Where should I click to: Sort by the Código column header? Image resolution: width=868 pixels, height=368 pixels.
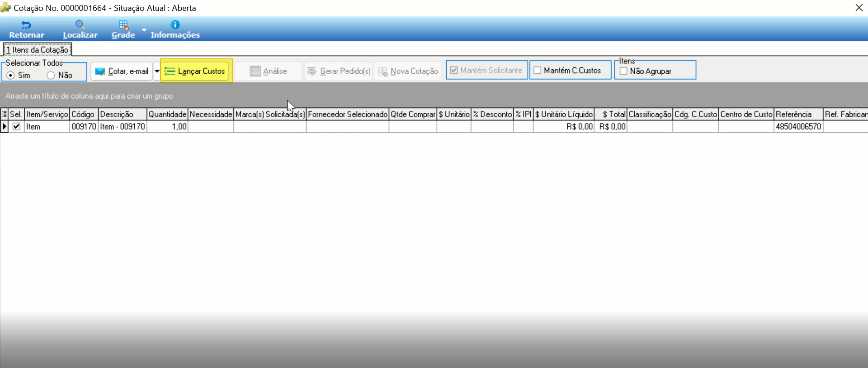84,114
